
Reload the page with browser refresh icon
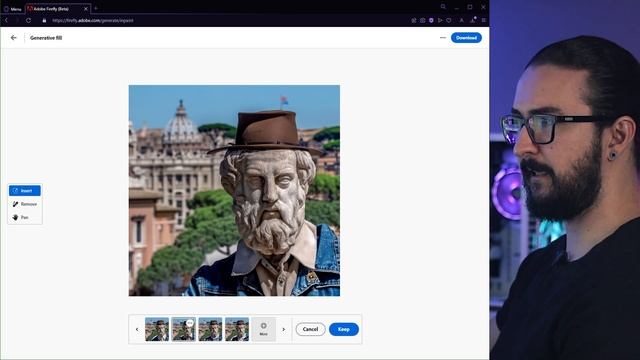tap(28, 20)
